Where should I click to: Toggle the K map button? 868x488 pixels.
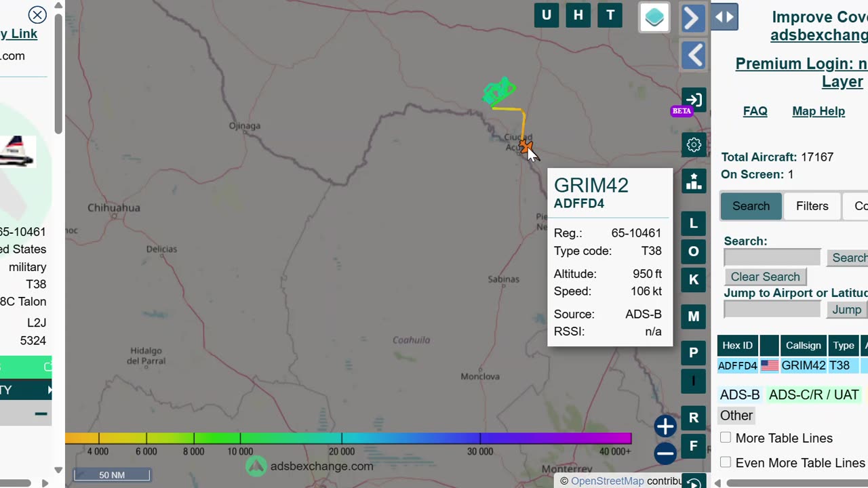coord(693,279)
